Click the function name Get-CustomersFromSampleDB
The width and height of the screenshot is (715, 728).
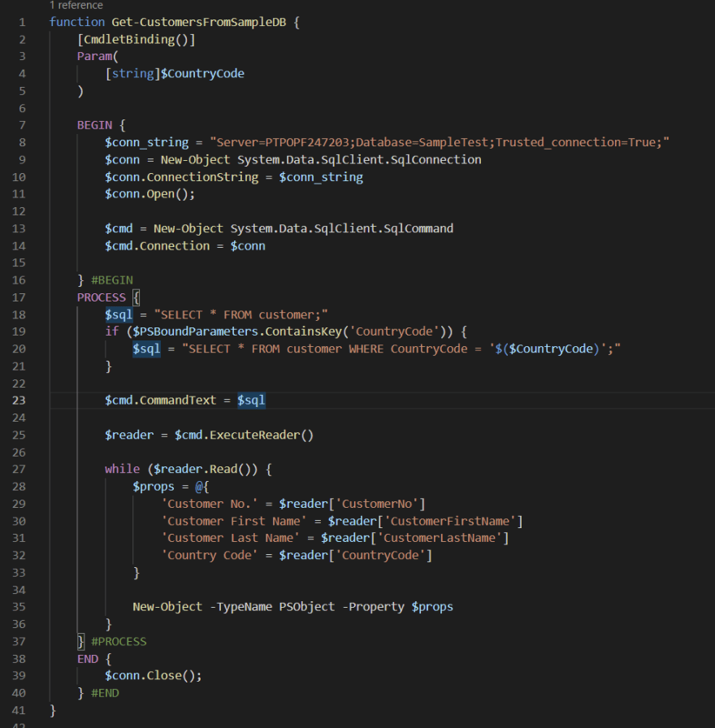click(199, 22)
